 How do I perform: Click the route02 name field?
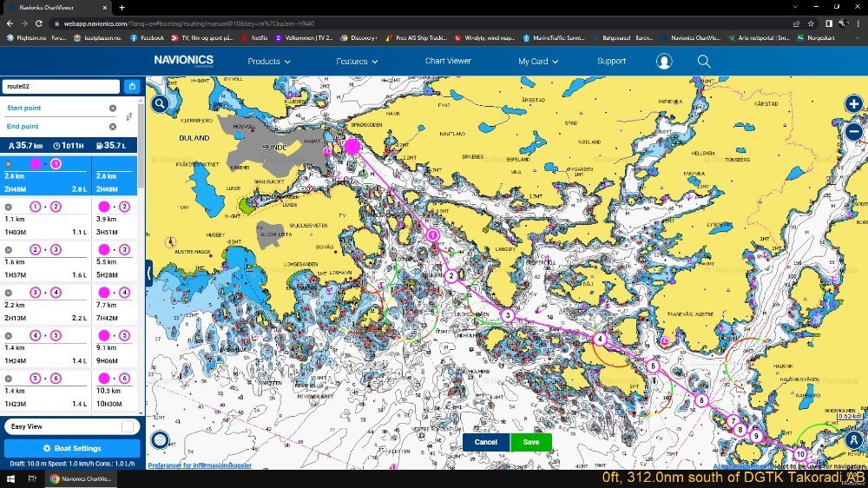(x=61, y=87)
